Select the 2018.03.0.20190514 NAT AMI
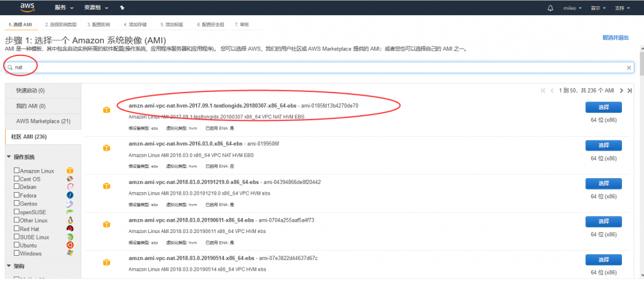This screenshot has height=296, width=644. 603,260
